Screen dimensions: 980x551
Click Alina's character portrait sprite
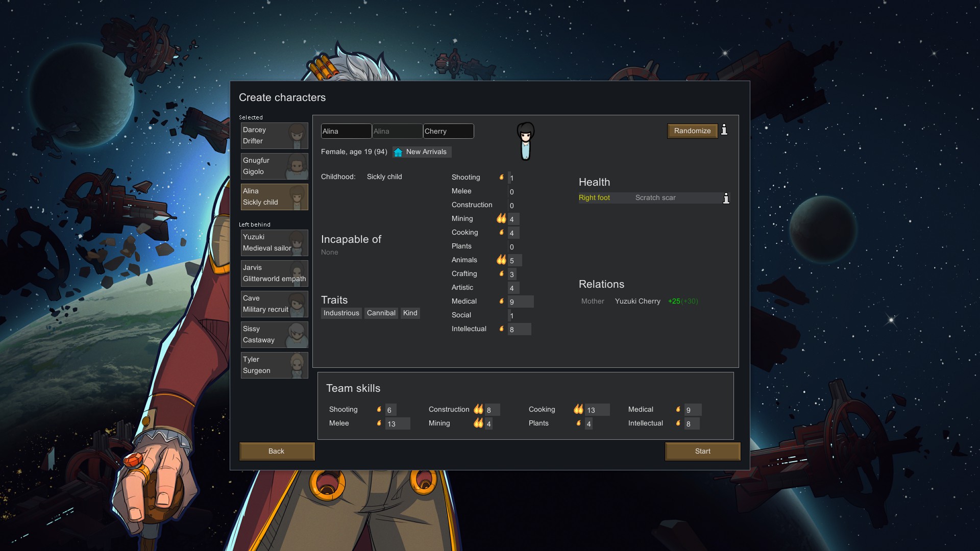(x=525, y=141)
